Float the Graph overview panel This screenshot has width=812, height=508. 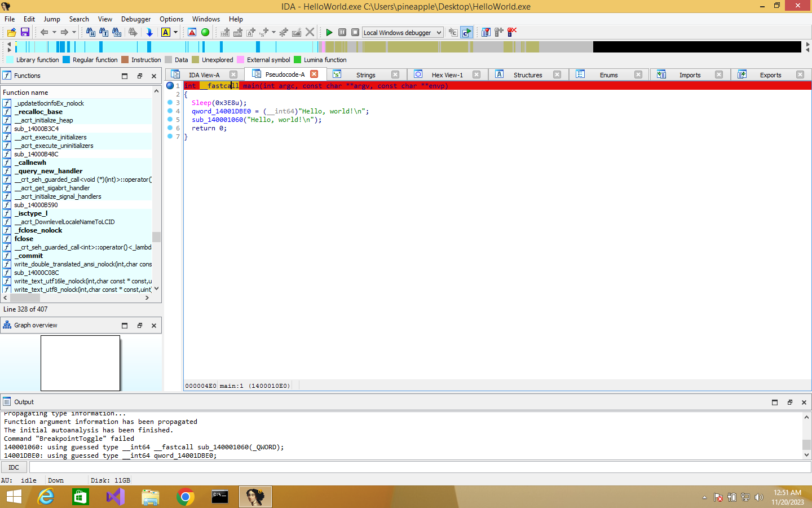140,325
